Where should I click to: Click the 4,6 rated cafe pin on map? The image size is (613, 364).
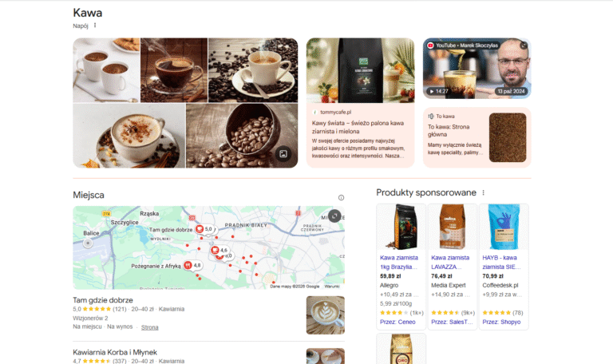214,251
